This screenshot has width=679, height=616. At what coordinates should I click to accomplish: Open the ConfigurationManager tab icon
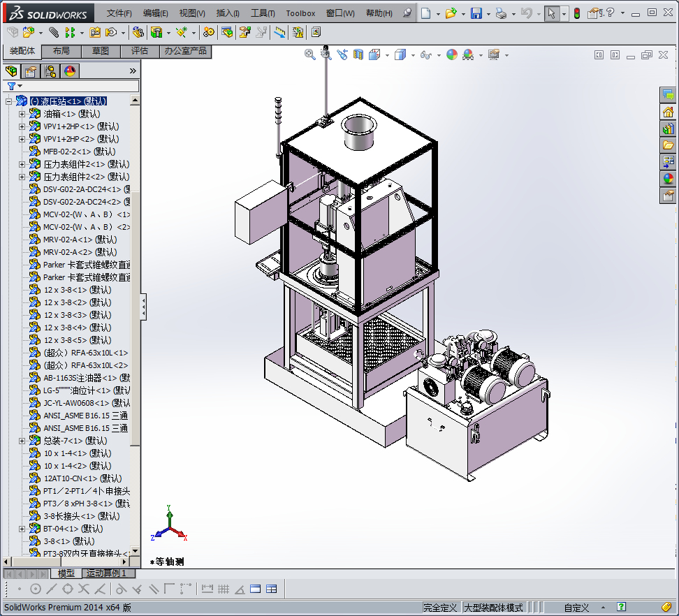(x=50, y=71)
